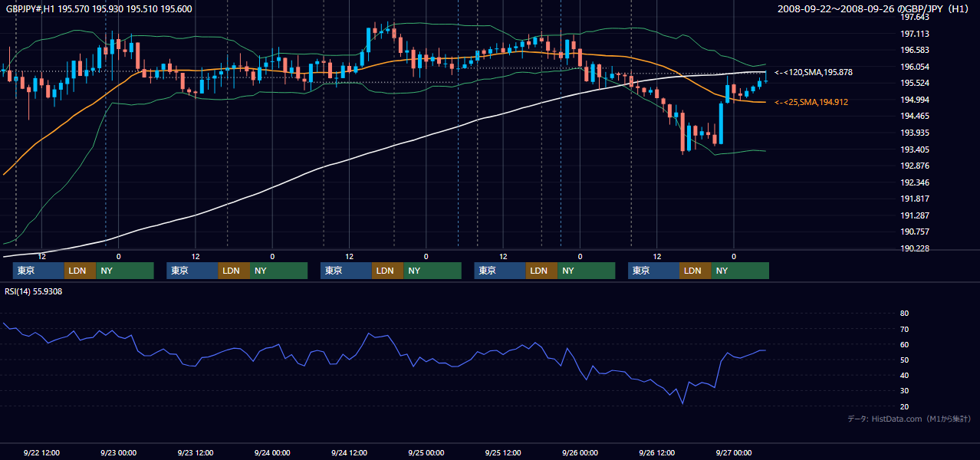Click the 197.643 price axis label
980x460 pixels.
point(915,18)
